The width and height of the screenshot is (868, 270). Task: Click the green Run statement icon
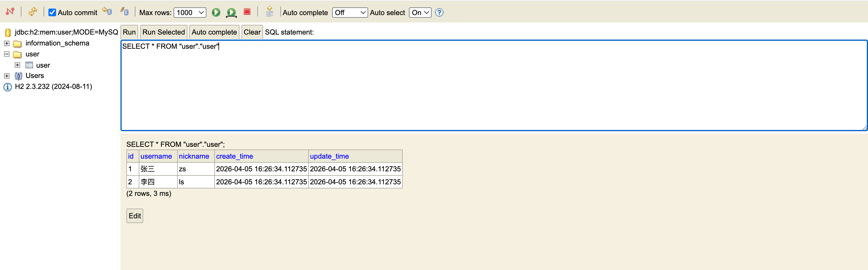coord(216,12)
